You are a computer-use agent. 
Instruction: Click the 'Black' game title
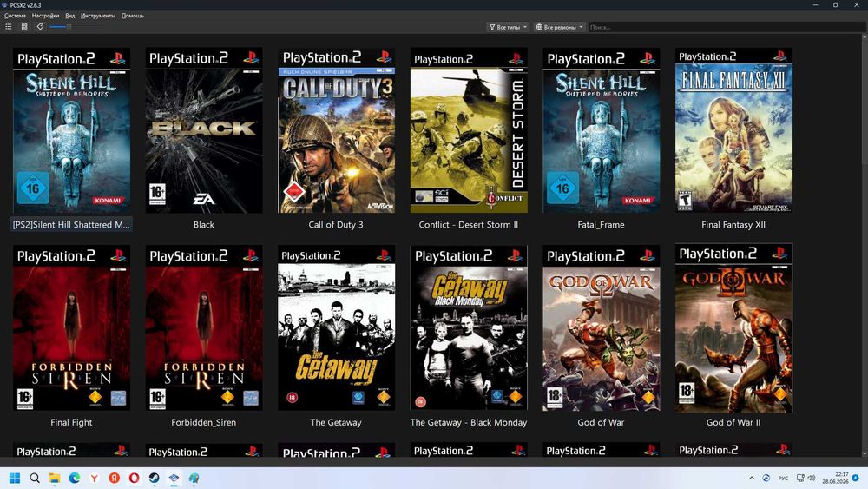204,225
